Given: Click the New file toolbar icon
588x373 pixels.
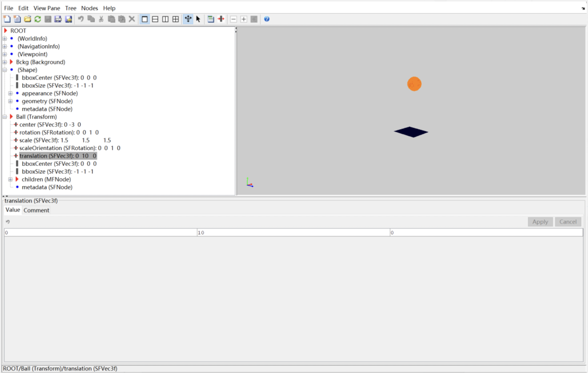Looking at the screenshot, I should coord(7,19).
